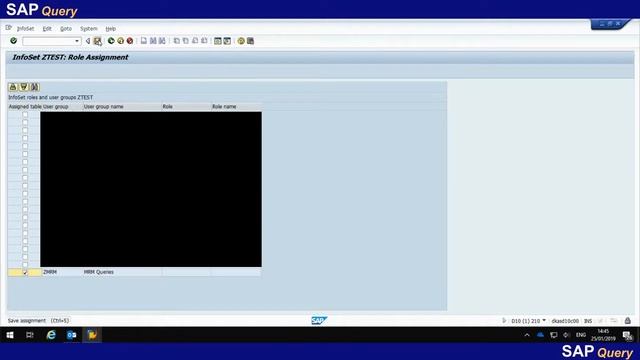Click the InfoSet roles and user groups ZTEST caption
Image resolution: width=640 pixels, height=360 pixels.
tap(51, 98)
